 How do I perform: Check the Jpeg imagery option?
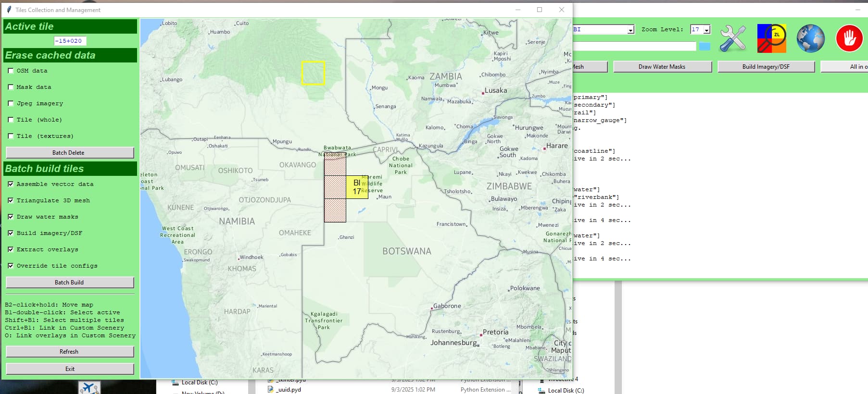(x=11, y=103)
